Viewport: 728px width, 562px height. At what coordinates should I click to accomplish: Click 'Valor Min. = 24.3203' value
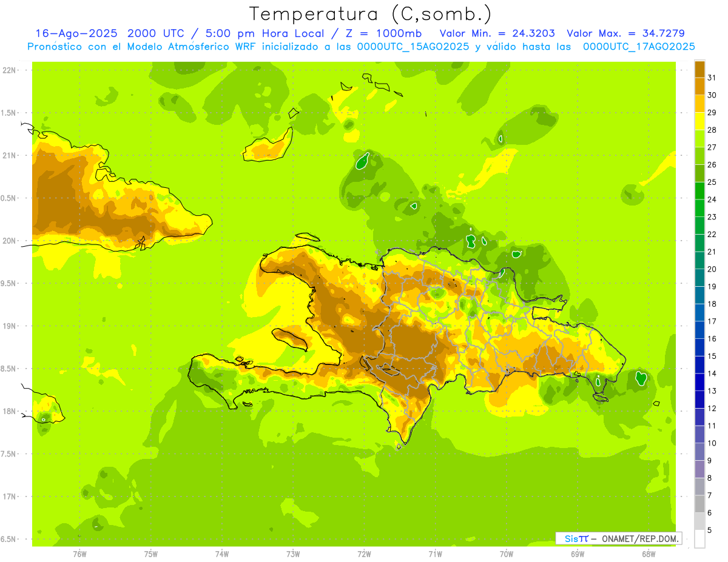pos(497,33)
